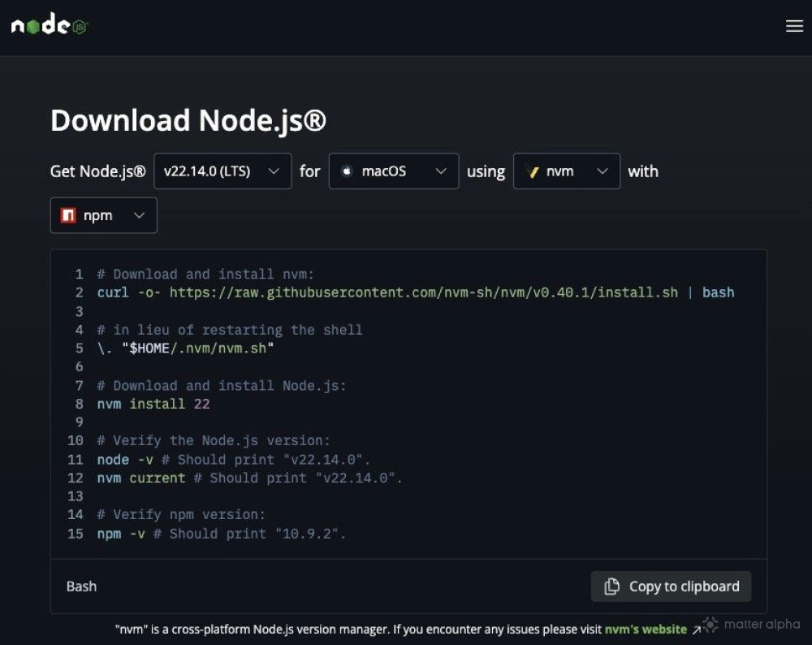Expand the npm package manager dropdown chevron

coord(139,215)
